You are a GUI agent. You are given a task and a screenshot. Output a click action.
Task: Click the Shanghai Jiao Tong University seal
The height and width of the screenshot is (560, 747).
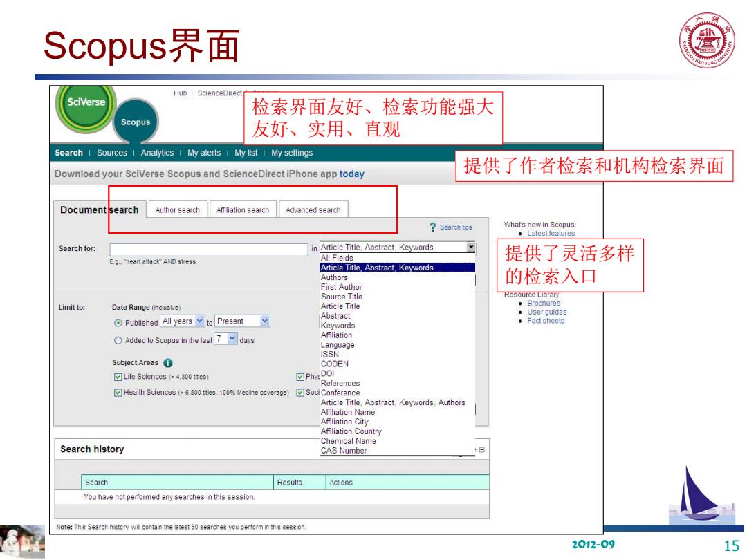point(707,41)
